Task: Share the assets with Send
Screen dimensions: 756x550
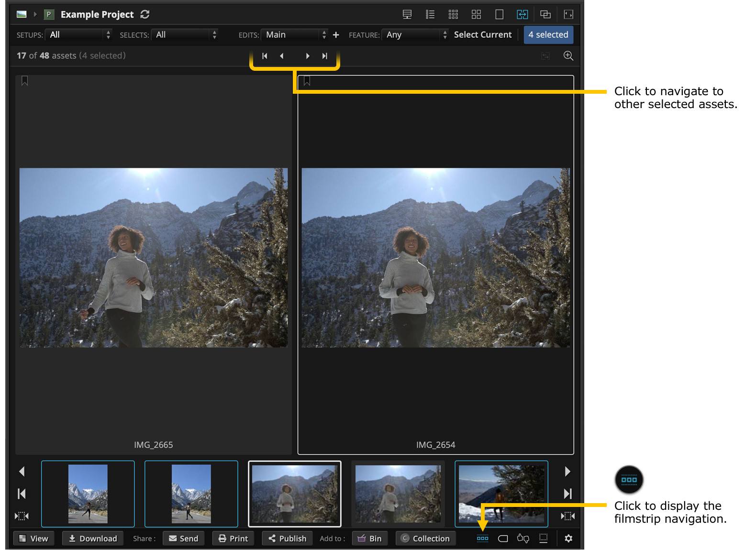Action: tap(184, 539)
